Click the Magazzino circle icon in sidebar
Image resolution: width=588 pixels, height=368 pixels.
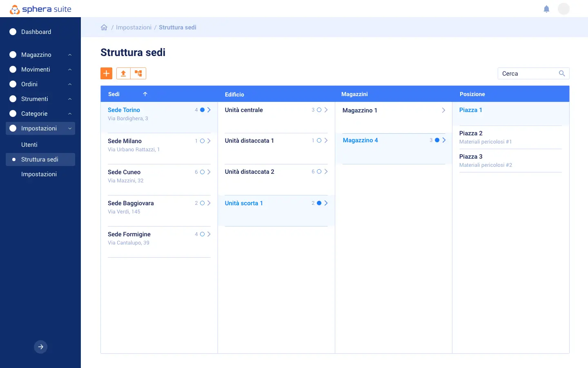(13, 55)
